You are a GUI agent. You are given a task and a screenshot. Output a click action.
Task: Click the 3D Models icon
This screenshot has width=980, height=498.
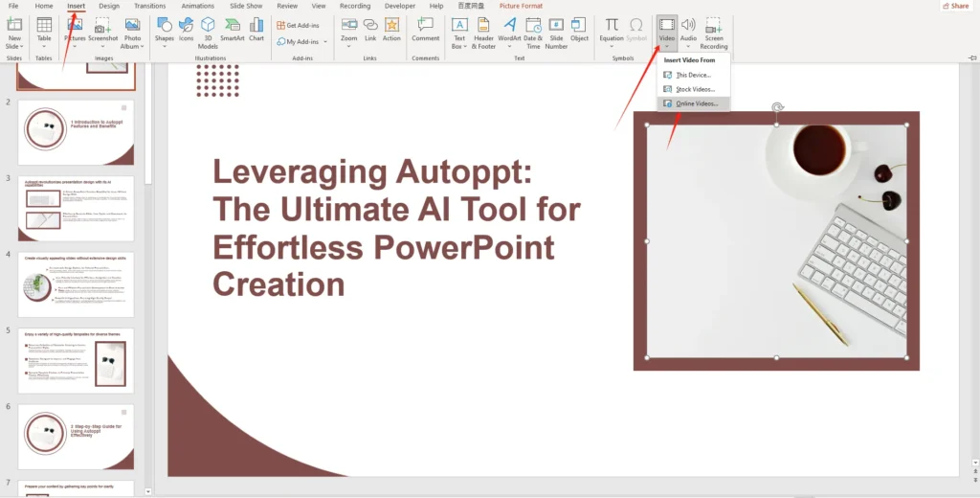tap(208, 25)
